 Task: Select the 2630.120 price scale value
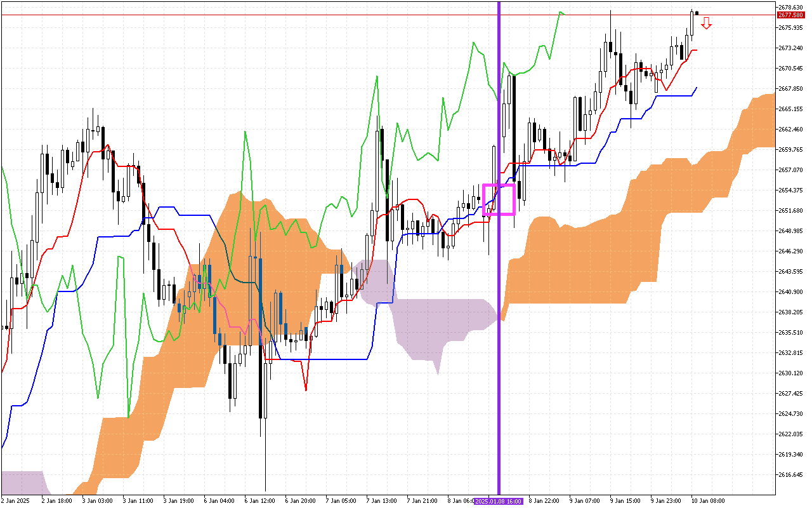click(790, 373)
